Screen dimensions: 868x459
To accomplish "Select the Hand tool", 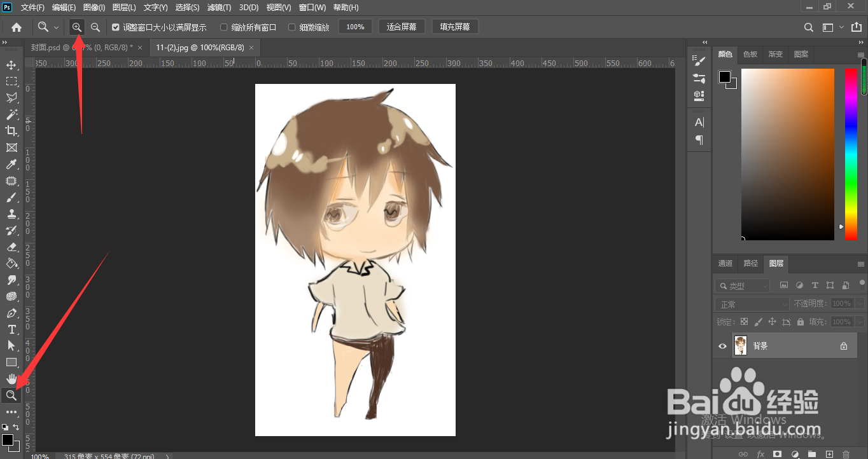I will click(x=11, y=379).
